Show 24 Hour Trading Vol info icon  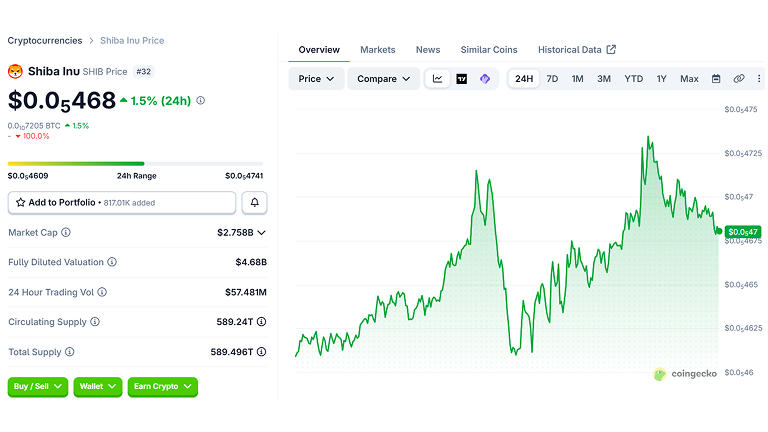click(102, 292)
